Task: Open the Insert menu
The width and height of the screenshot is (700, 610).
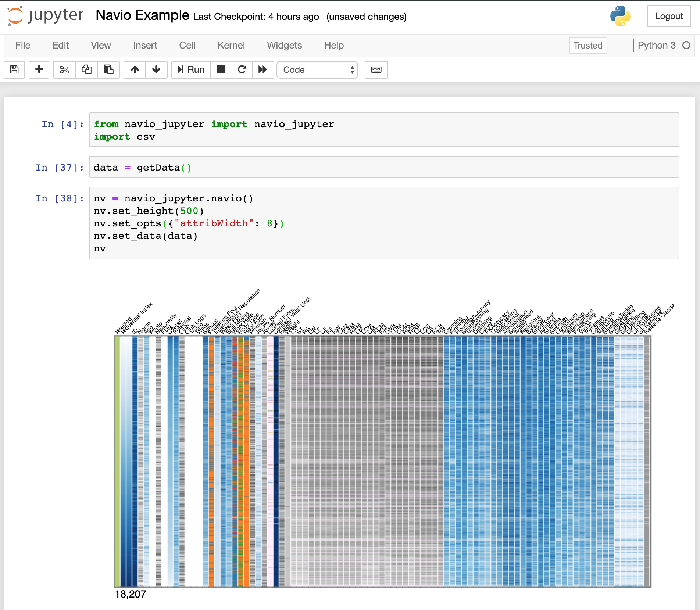Action: [145, 45]
